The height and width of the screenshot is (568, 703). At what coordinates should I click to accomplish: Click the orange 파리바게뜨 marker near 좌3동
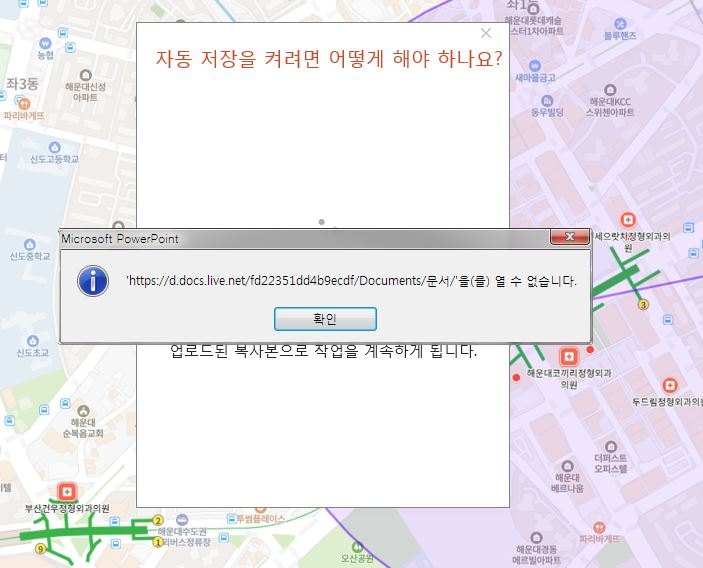click(x=24, y=104)
